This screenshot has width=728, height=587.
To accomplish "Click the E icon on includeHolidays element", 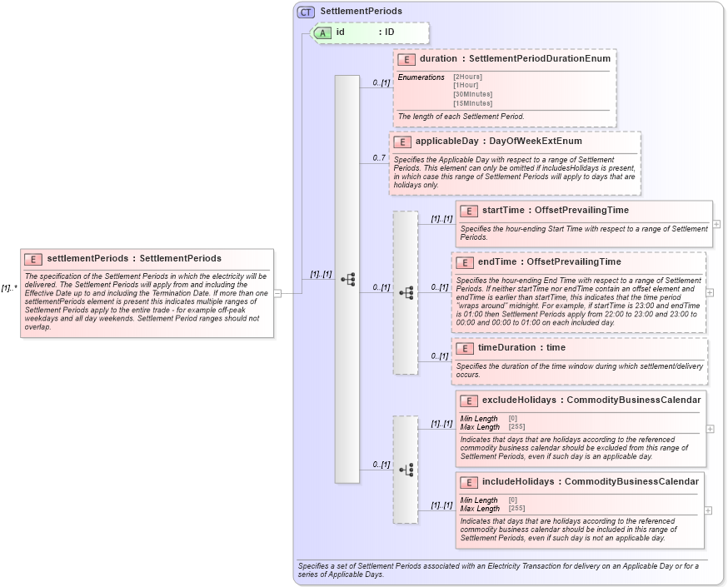I will pos(467,481).
